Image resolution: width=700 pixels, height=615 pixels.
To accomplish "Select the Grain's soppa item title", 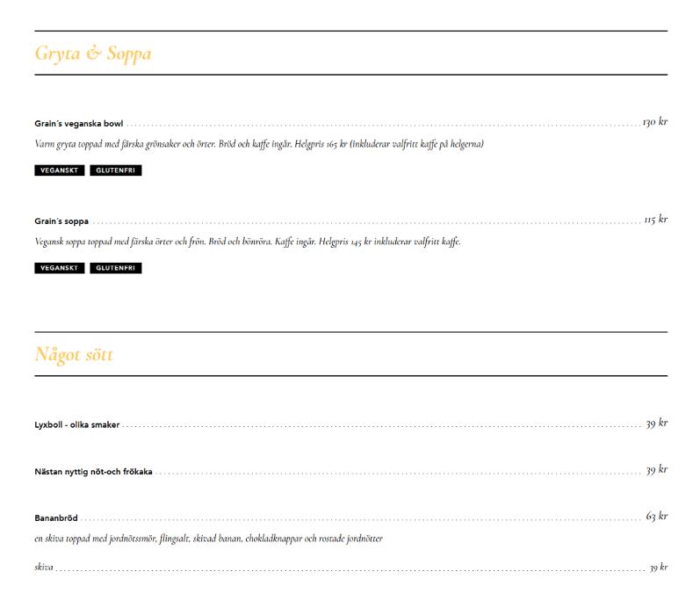I will [61, 221].
